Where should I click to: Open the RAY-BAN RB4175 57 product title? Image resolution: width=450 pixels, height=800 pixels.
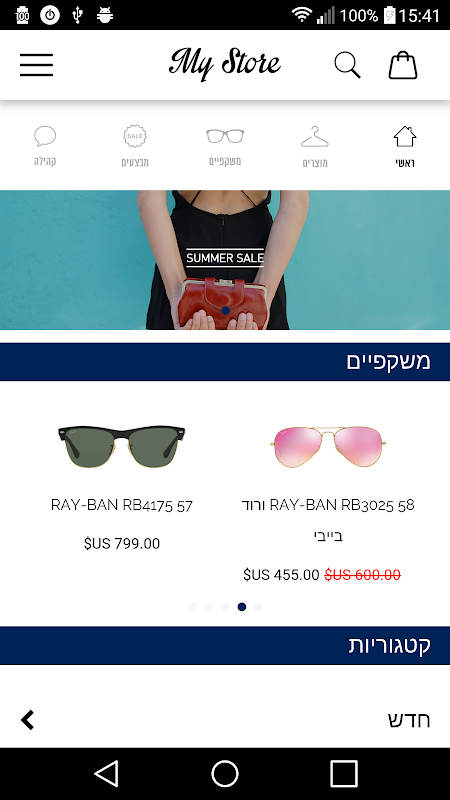[122, 506]
